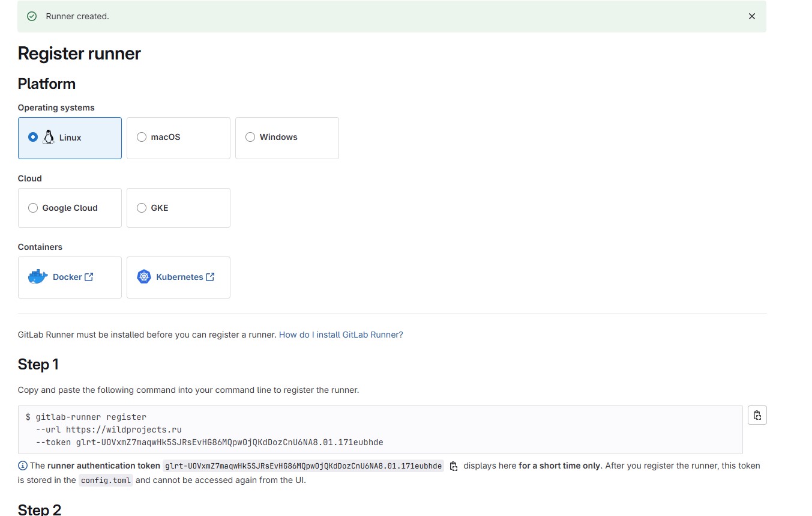Click the config.toml code label
812x516 pixels.
106,481
